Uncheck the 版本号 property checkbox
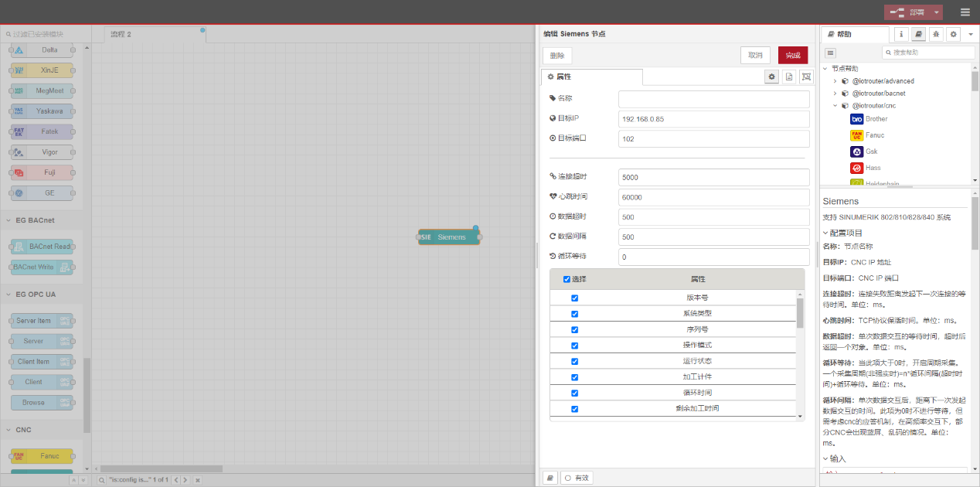Viewport: 980px width, 487px height. (574, 298)
